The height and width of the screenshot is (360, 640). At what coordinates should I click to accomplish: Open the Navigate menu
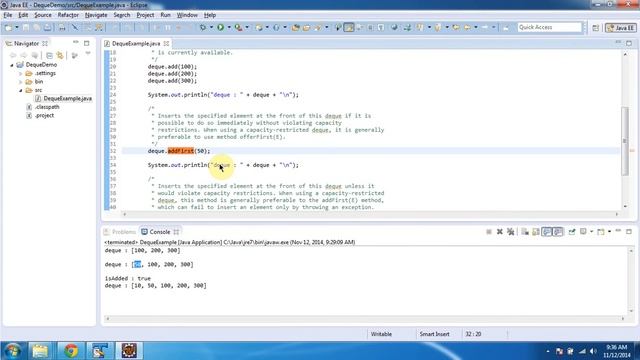coord(96,15)
